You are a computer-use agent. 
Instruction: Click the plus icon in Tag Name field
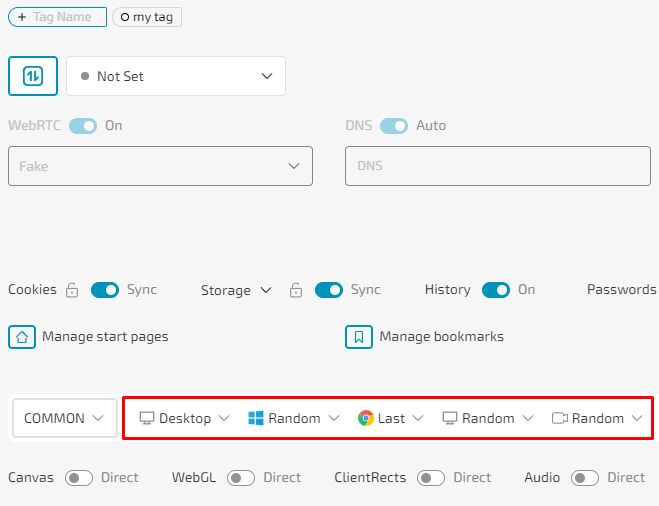click(22, 17)
